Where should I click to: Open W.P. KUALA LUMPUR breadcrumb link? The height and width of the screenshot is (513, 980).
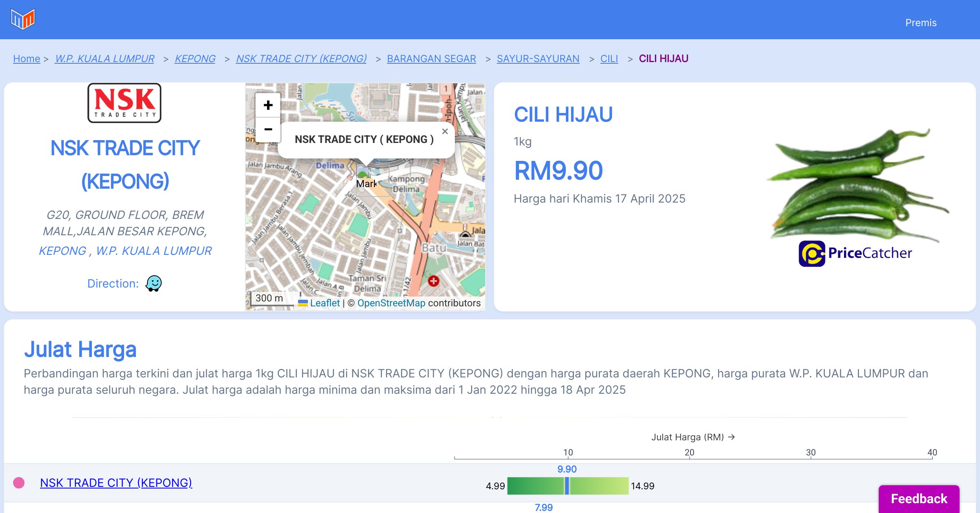105,59
